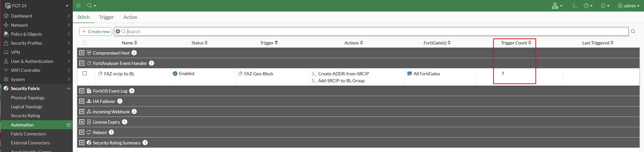
Task: Switch to the Action tab
Action: 130,17
